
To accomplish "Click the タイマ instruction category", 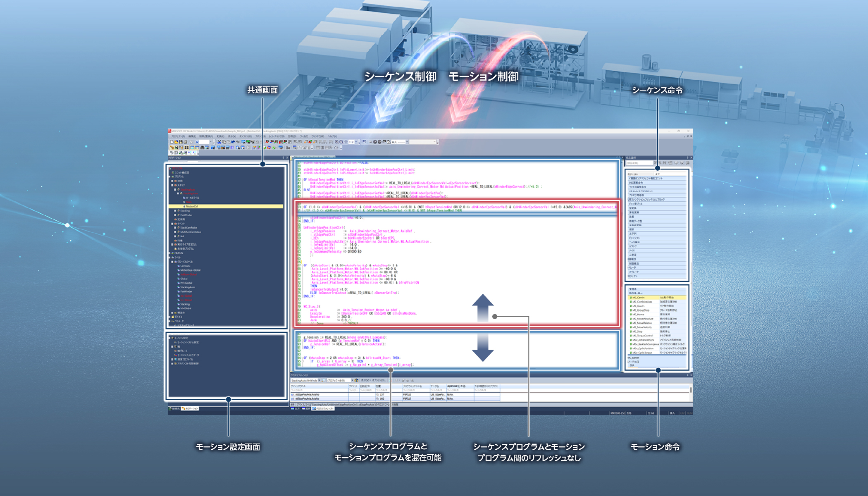I will click(x=632, y=250).
